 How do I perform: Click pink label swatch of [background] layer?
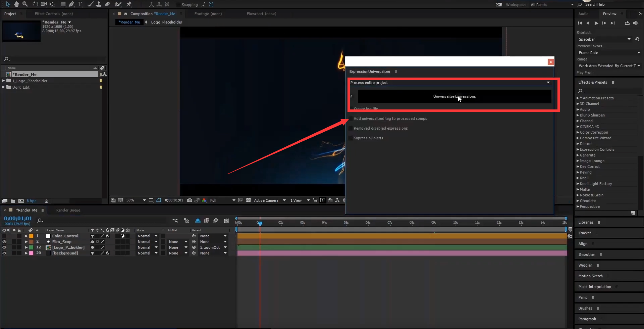point(31,253)
